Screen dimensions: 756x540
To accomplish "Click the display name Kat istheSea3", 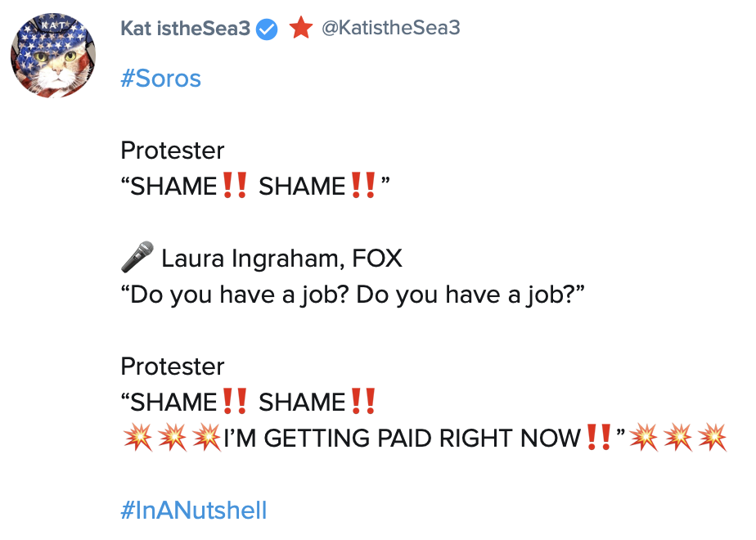I will coord(185,29).
